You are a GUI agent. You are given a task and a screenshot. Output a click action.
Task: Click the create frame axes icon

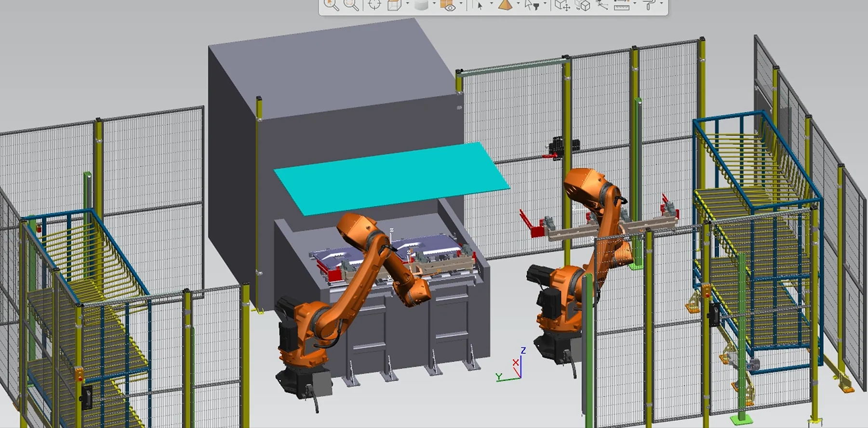pos(601,4)
